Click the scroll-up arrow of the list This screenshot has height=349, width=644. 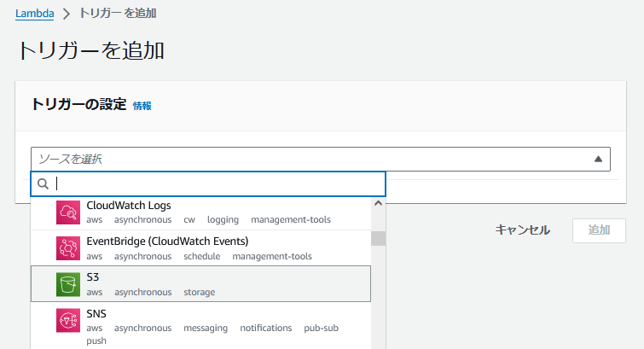click(378, 203)
